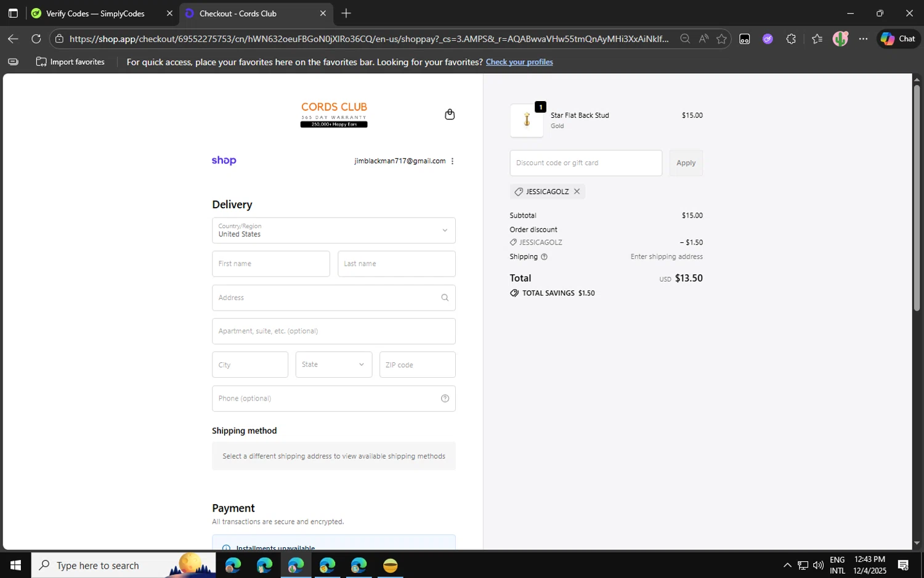This screenshot has width=924, height=578.
Task: Switch ENG INTL keyboard language indicator
Action: pyautogui.click(x=837, y=565)
